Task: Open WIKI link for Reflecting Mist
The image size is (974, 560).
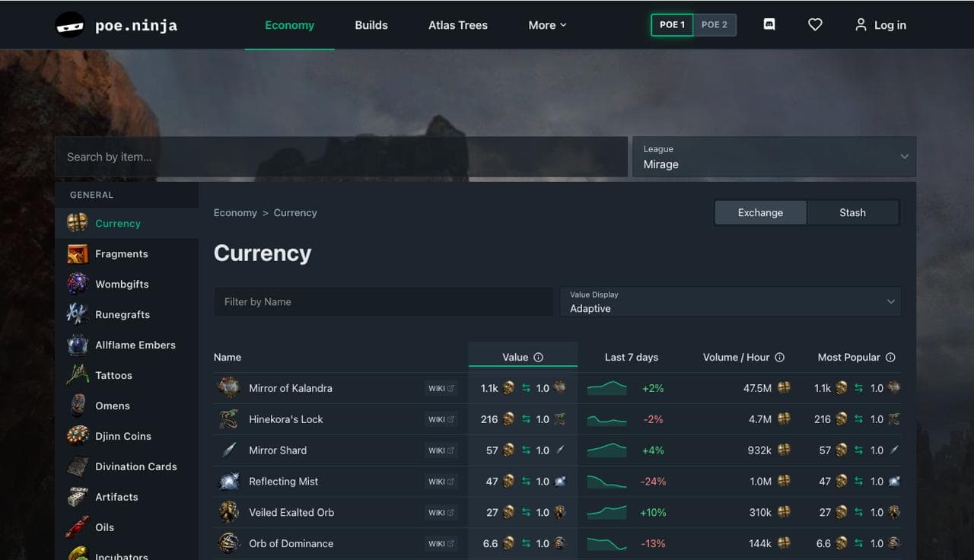Action: click(441, 482)
